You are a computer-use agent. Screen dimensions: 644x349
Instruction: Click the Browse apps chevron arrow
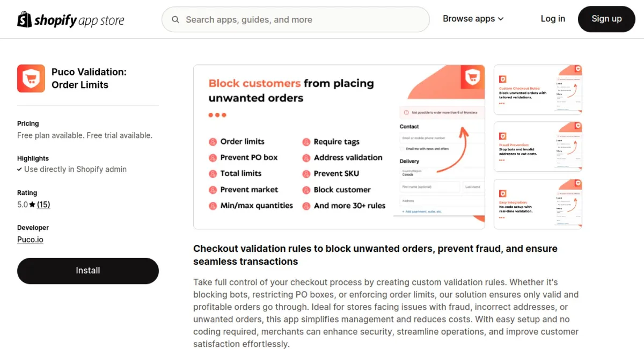point(501,19)
